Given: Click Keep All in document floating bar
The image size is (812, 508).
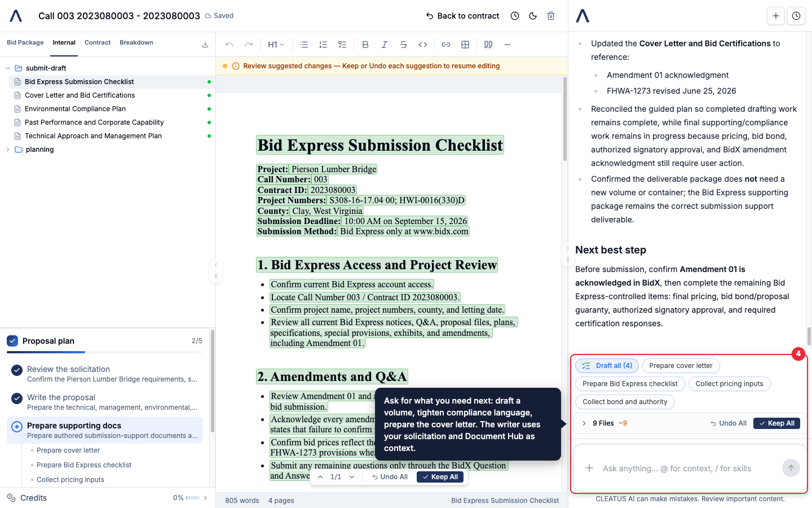Looking at the screenshot, I should [x=440, y=477].
